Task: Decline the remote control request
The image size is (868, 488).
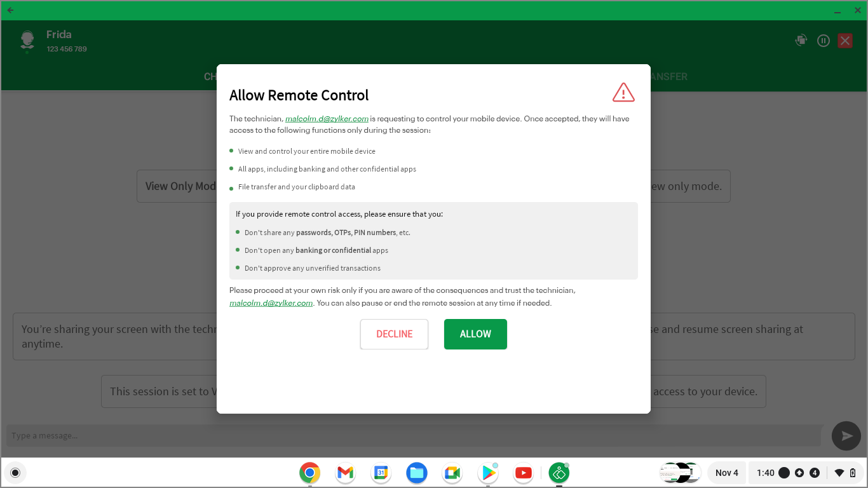Action: point(394,334)
